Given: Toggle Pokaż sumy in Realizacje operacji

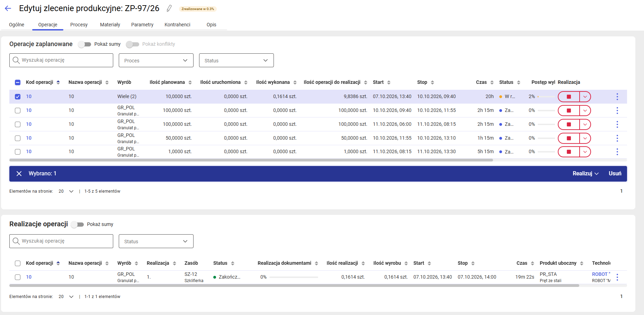Looking at the screenshot, I should click(77, 225).
